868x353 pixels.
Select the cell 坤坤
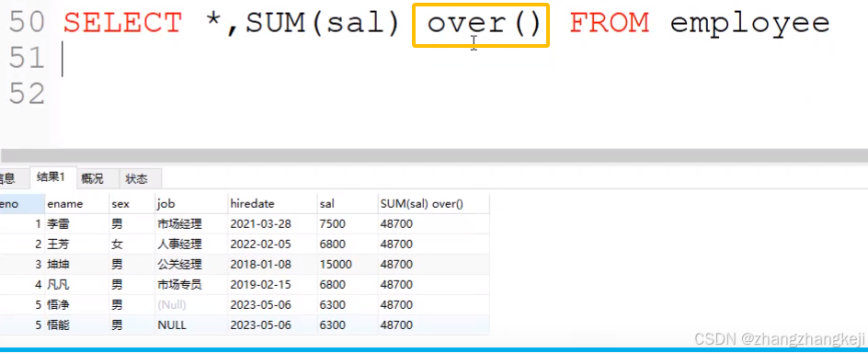(x=77, y=265)
